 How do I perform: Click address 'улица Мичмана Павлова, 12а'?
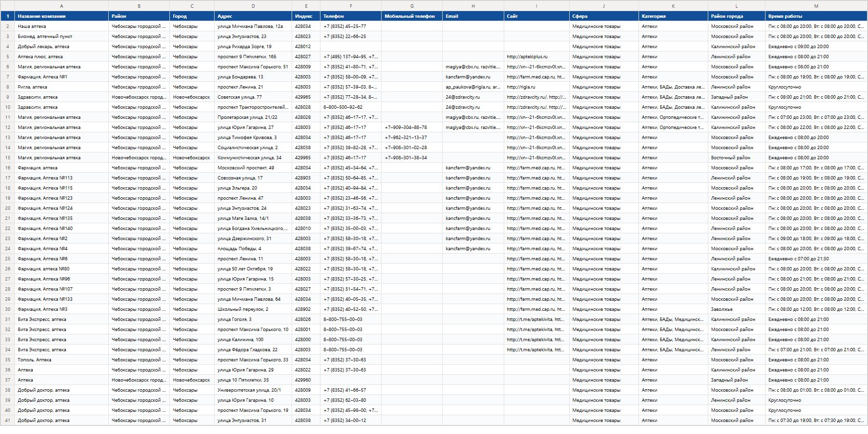point(253,26)
